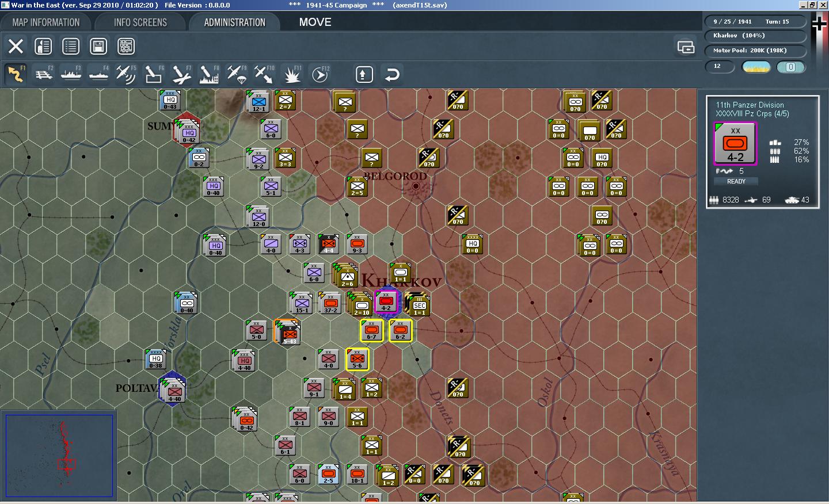The image size is (829, 504).
Task: Click the 4-2 unit counter in side panel
Action: [x=735, y=144]
